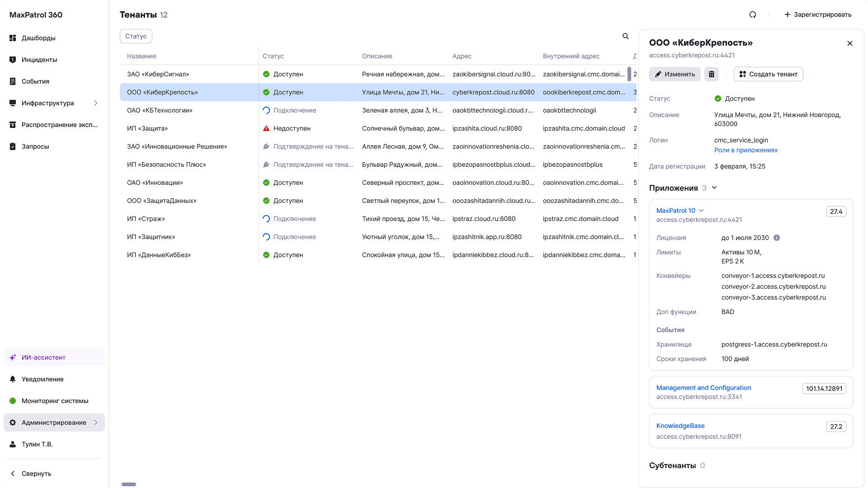Open Уведомление bell in the sidebar

point(42,379)
